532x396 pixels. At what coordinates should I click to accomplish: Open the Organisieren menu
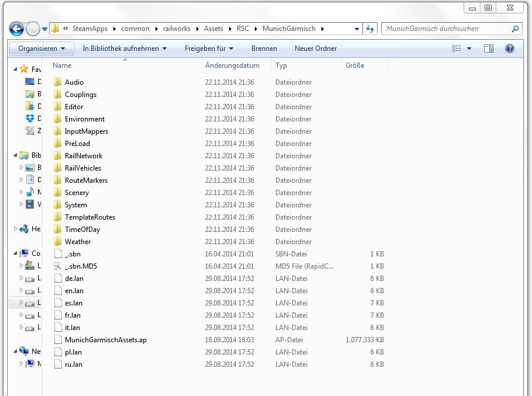pos(42,48)
